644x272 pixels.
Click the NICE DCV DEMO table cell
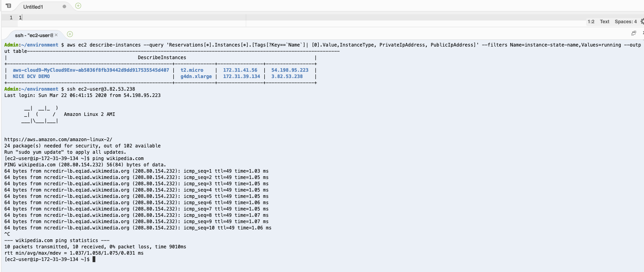click(x=31, y=76)
